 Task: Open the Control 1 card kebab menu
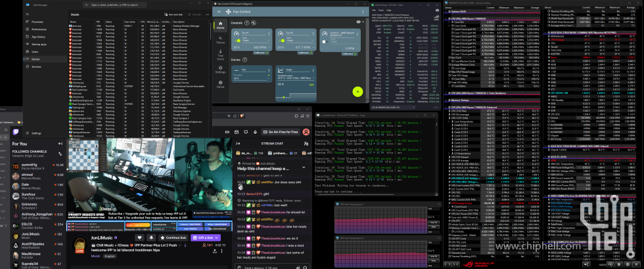(x=357, y=33)
